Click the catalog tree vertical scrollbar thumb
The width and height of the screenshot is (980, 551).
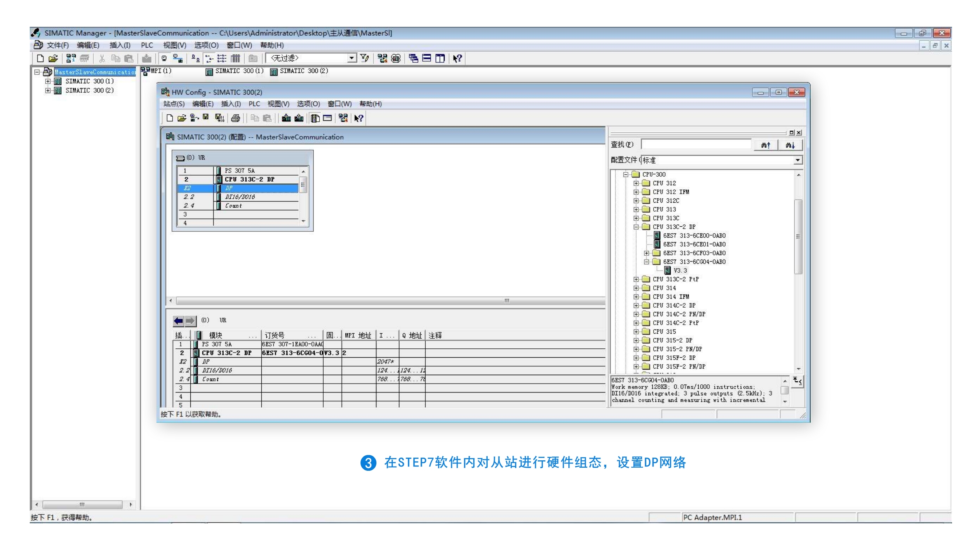(x=798, y=236)
